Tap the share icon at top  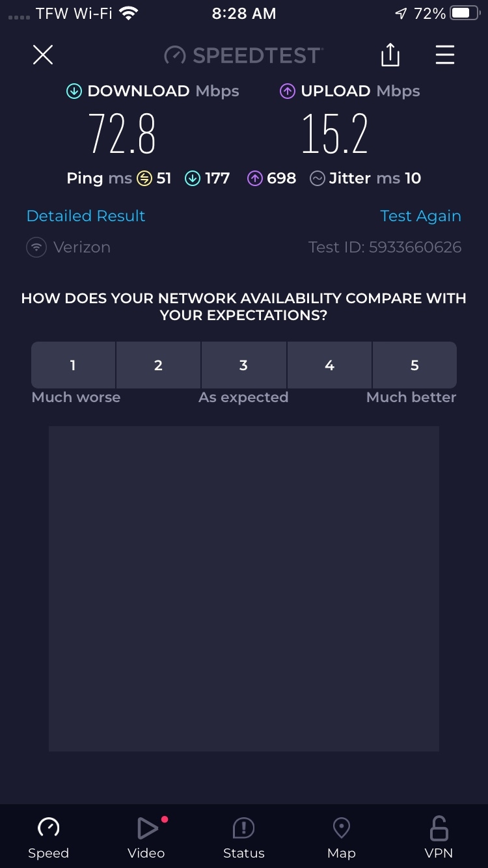[390, 55]
